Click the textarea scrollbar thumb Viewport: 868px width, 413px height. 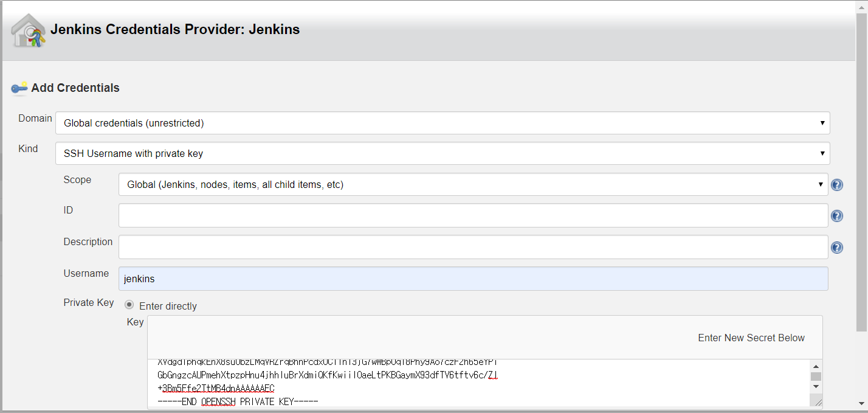tap(816, 377)
